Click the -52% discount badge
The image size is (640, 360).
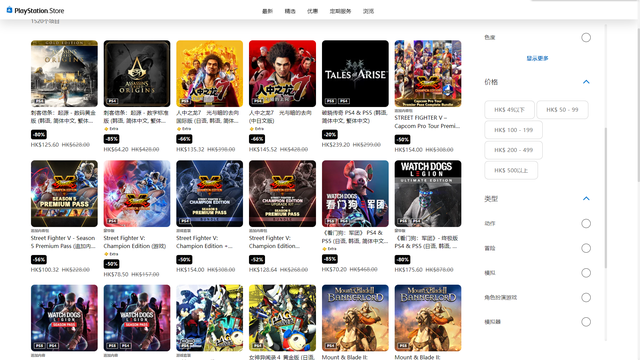pos(257,260)
